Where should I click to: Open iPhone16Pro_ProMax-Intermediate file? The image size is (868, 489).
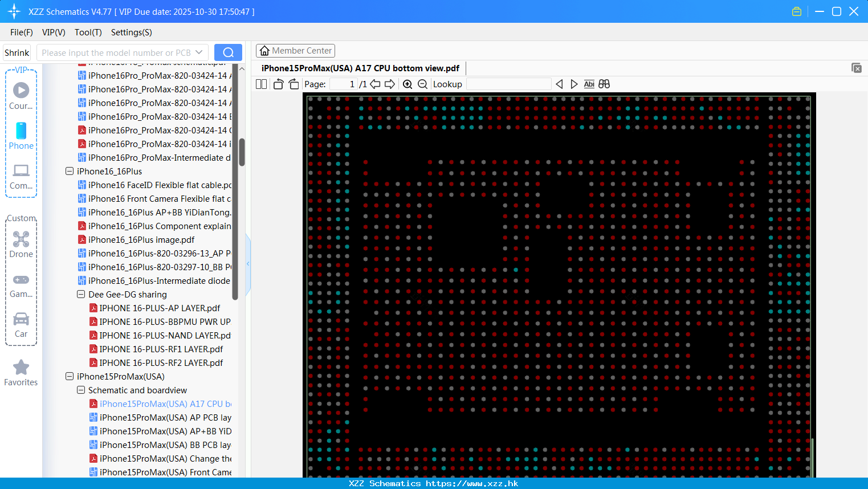point(154,157)
